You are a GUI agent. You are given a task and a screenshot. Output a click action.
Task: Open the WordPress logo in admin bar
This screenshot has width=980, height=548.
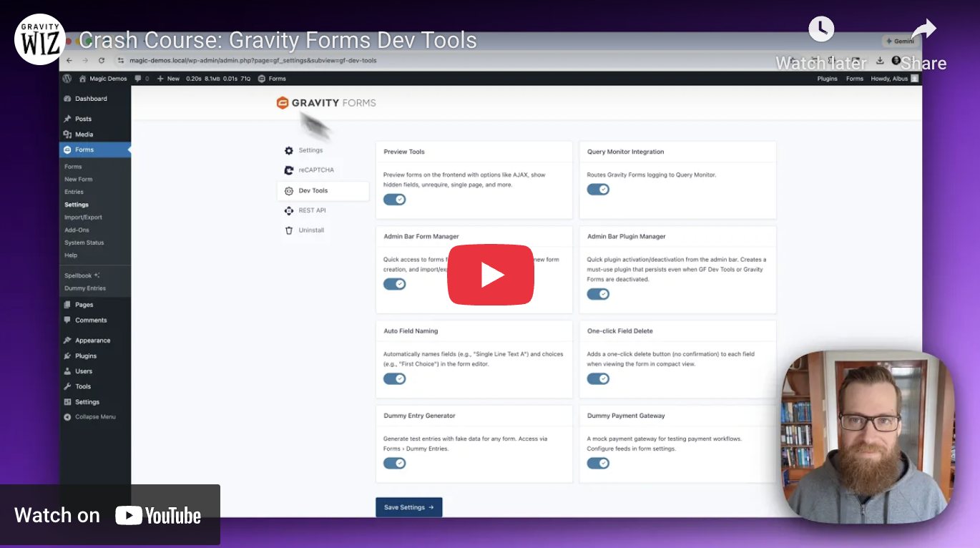[x=66, y=78]
